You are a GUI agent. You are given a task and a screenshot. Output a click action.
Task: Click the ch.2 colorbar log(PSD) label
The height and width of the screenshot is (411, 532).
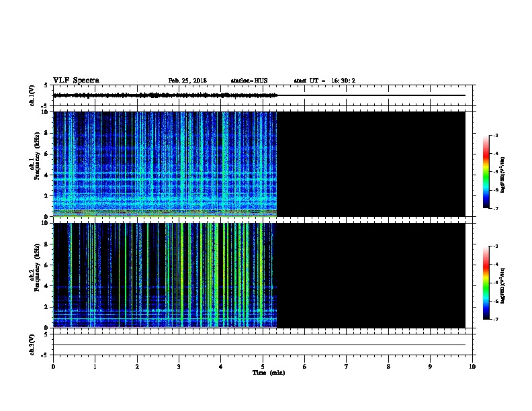(502, 286)
